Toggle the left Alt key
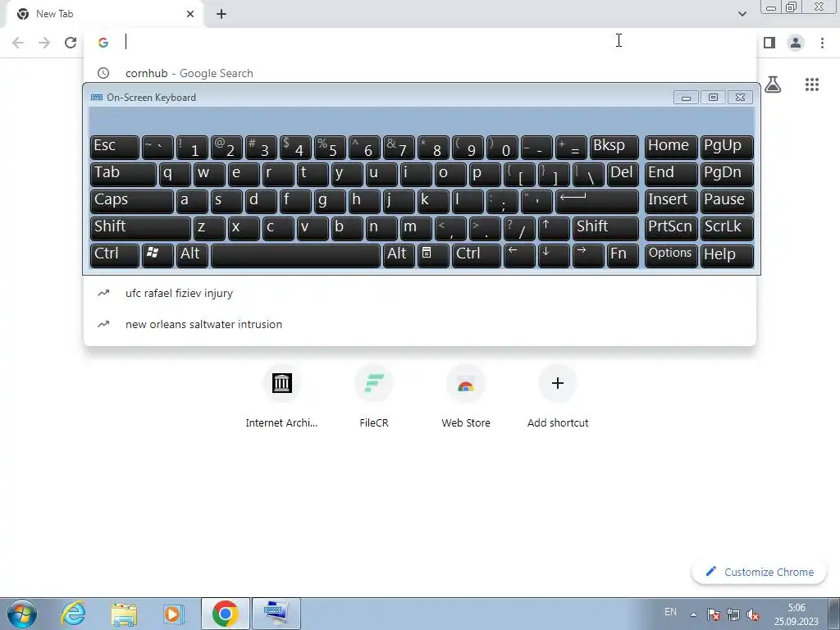 192,256
